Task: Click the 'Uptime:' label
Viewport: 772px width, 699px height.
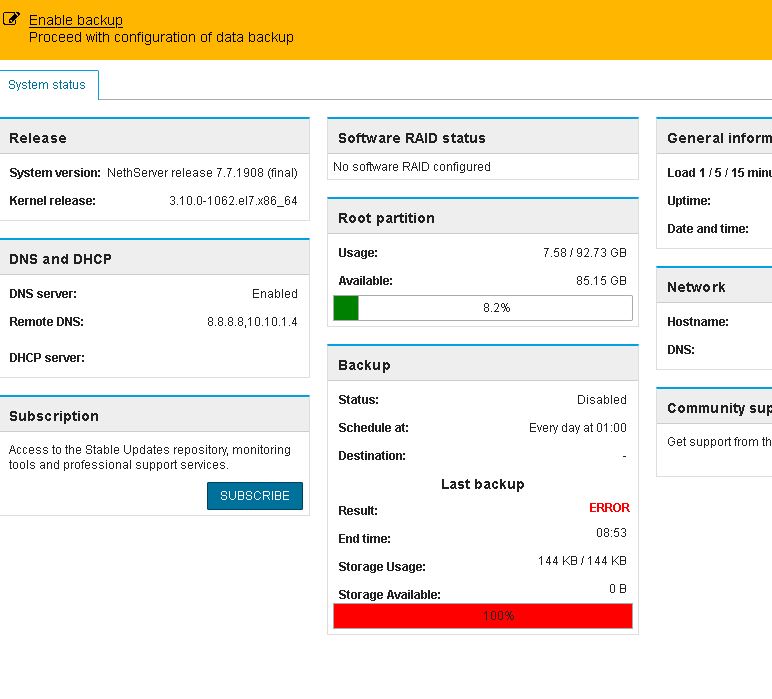Action: pyautogui.click(x=689, y=201)
